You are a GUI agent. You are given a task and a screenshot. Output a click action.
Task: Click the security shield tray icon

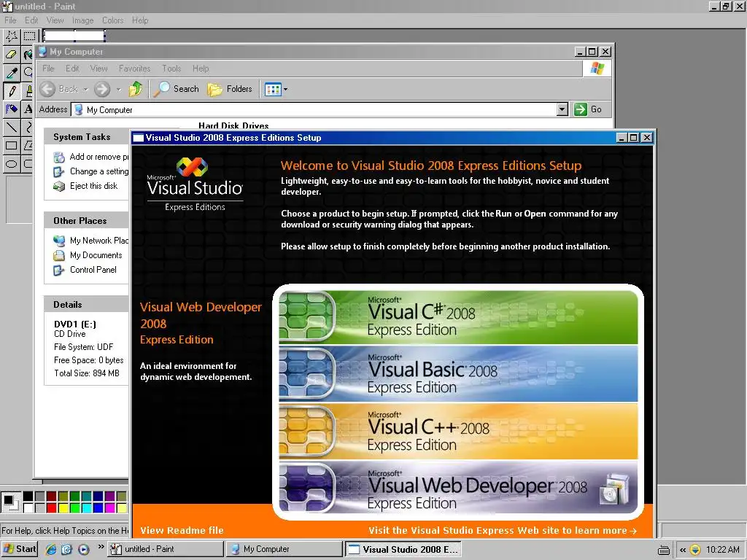[695, 550]
